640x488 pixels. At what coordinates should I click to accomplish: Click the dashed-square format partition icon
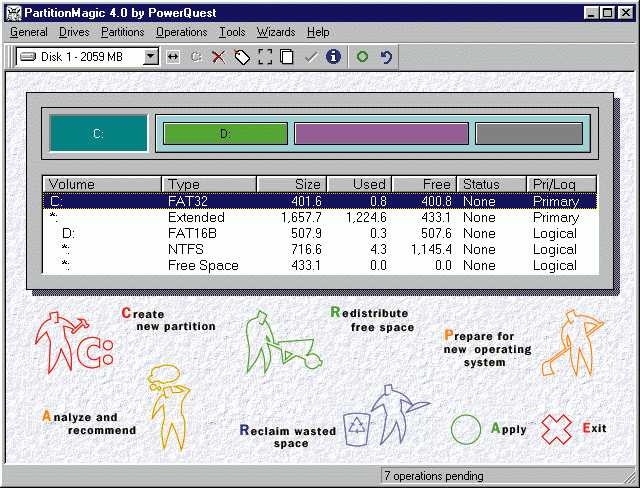coord(265,57)
